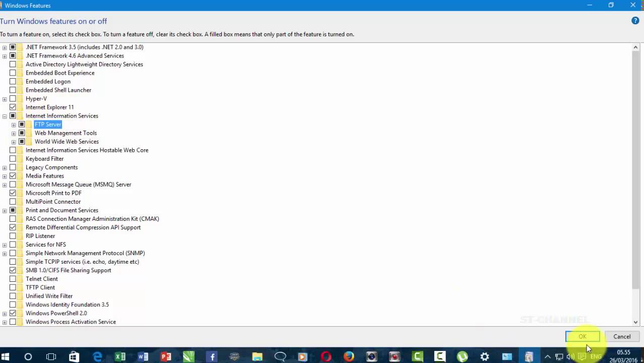Screen dimensions: 644x363
Task: Click the feature list scrollbar down arrow
Action: coord(635,322)
